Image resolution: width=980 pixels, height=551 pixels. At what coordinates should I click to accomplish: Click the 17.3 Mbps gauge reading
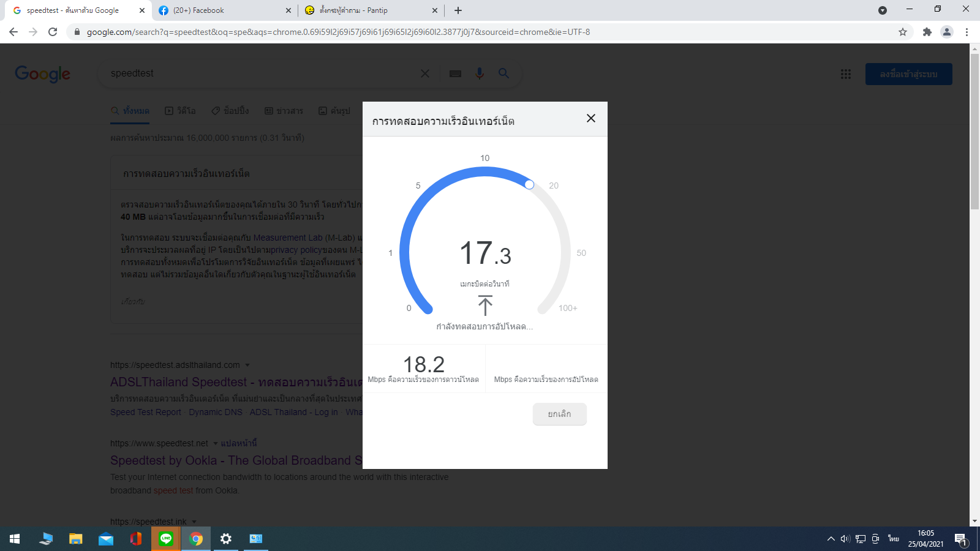[485, 253]
